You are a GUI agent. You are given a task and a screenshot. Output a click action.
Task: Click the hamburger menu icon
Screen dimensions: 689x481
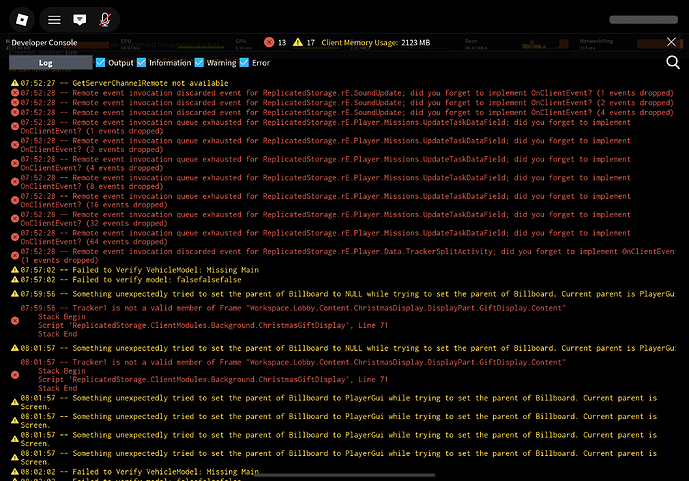point(54,19)
